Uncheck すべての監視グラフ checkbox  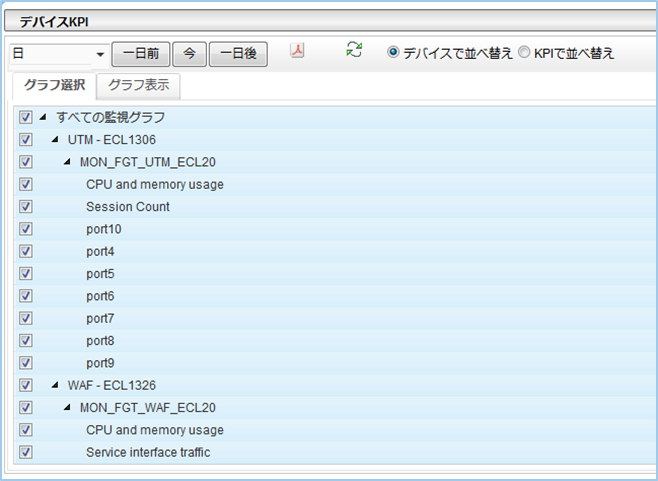(26, 117)
